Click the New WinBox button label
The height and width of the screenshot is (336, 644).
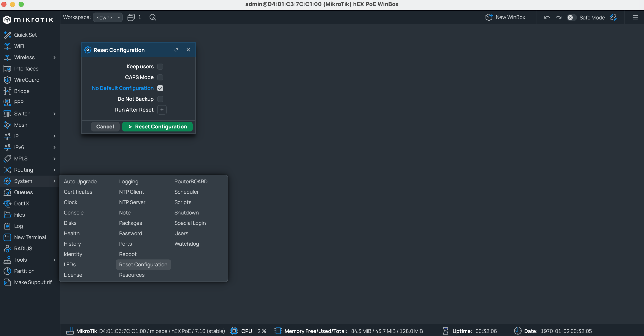coord(510,17)
